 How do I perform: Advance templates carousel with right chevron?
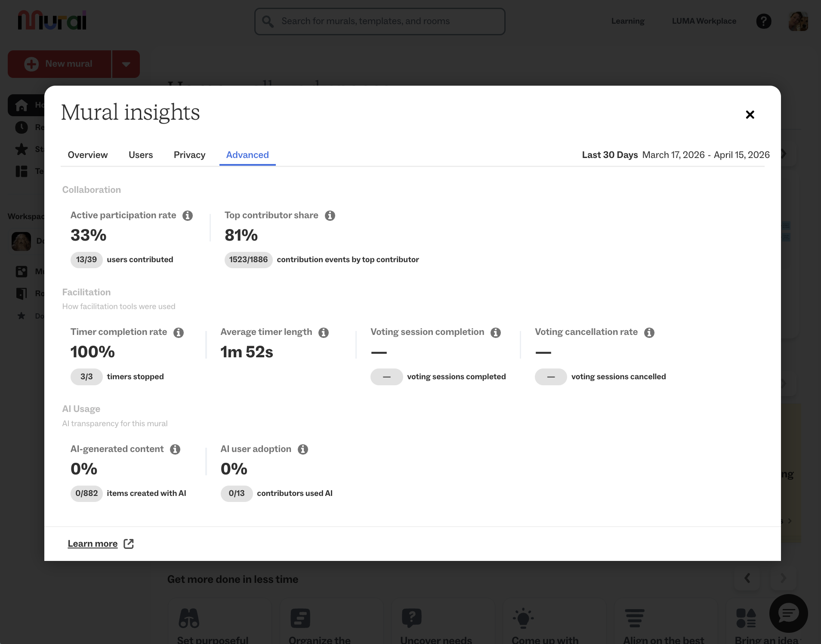tap(783, 578)
